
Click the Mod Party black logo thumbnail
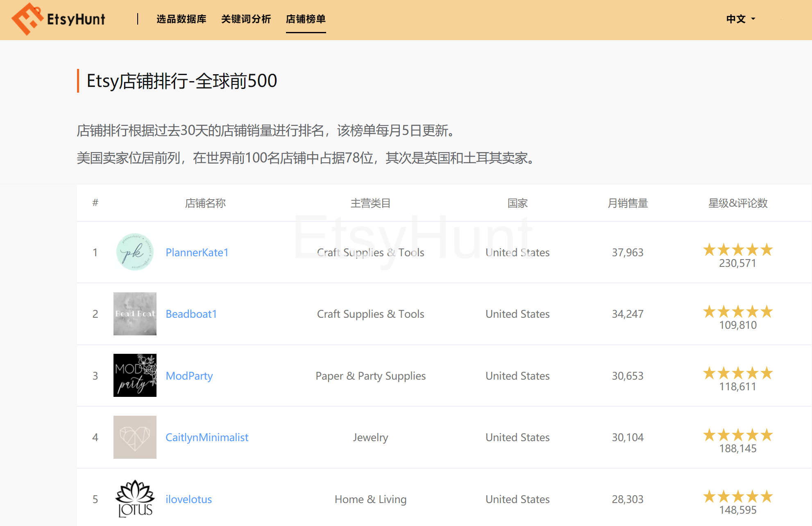135,375
